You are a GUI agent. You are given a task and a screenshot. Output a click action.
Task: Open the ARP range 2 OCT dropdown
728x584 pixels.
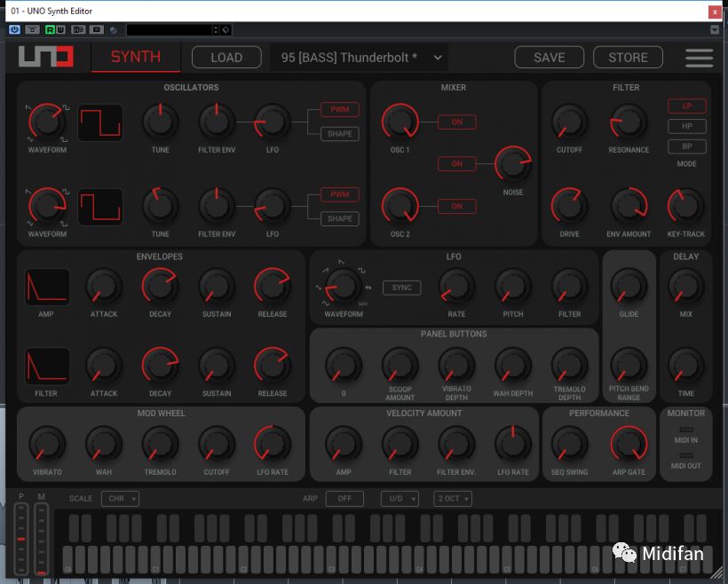[x=453, y=499]
